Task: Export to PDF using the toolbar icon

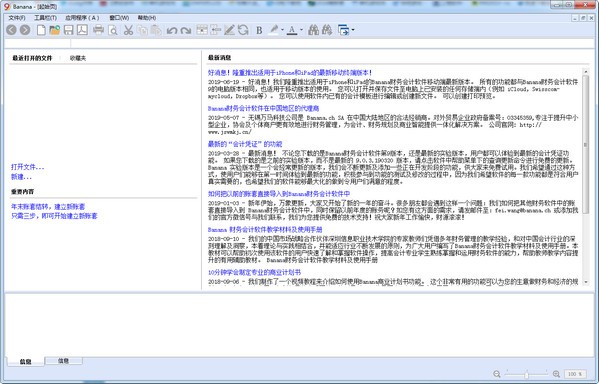Action: point(82,30)
